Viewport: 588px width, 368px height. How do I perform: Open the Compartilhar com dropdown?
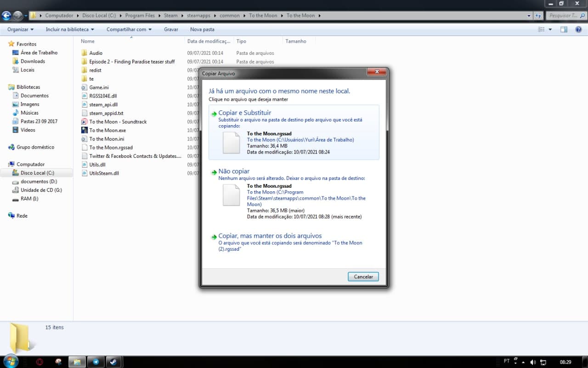129,29
